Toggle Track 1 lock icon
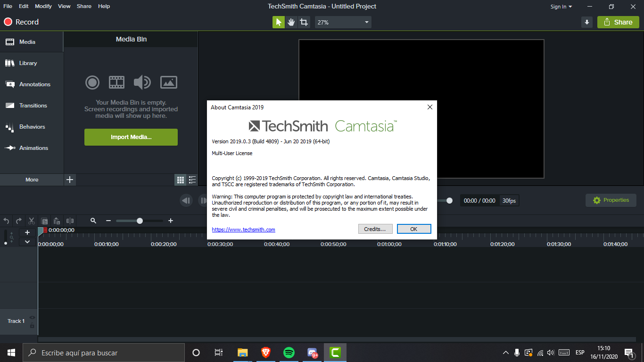Image resolution: width=644 pixels, height=362 pixels. 32,326
